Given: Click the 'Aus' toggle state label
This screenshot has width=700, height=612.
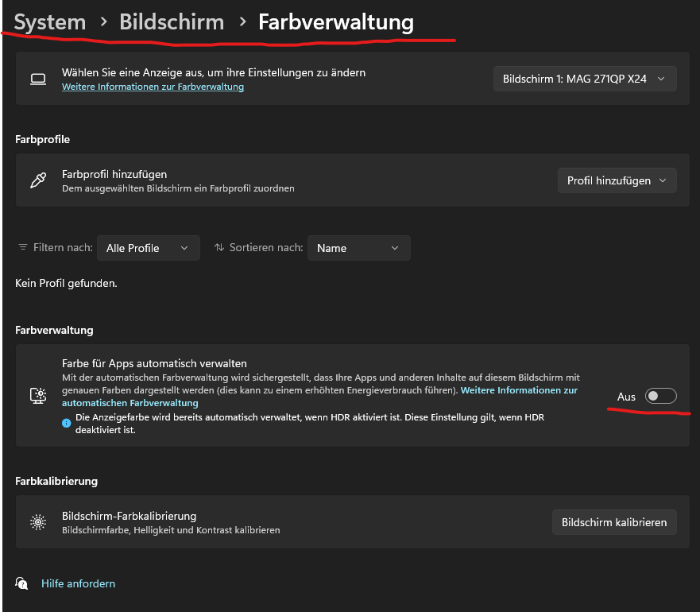Looking at the screenshot, I should tap(626, 397).
